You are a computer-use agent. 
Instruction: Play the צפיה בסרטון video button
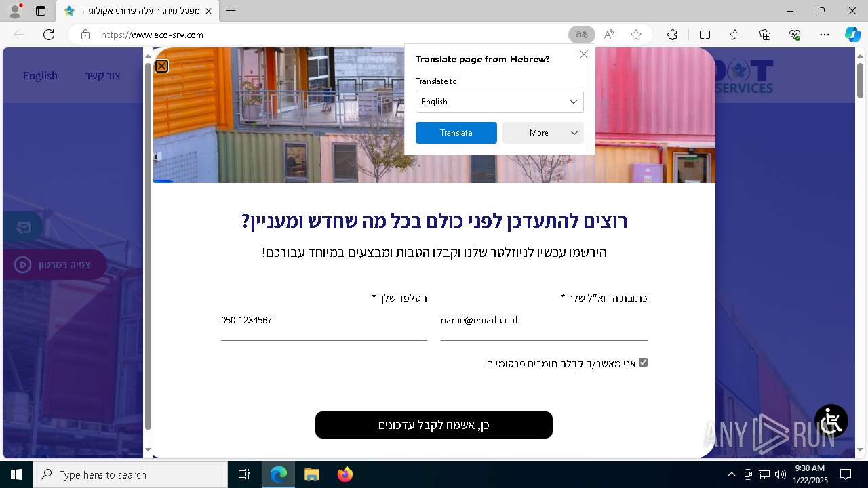pyautogui.click(x=54, y=264)
